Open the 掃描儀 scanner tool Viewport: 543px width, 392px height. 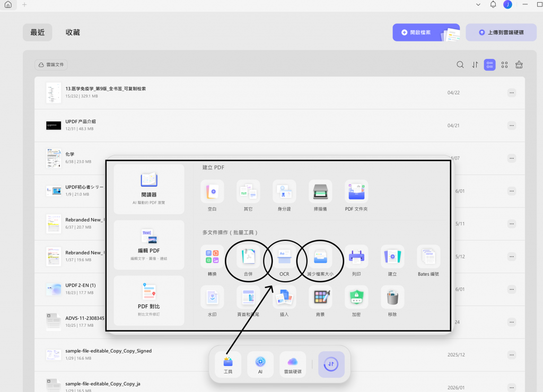(320, 191)
